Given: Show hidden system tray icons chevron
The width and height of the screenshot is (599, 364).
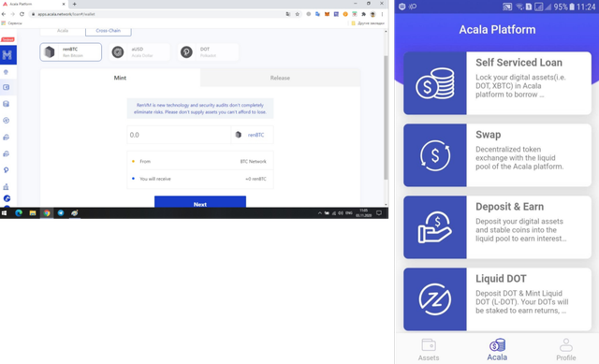Looking at the screenshot, I should coord(320,213).
